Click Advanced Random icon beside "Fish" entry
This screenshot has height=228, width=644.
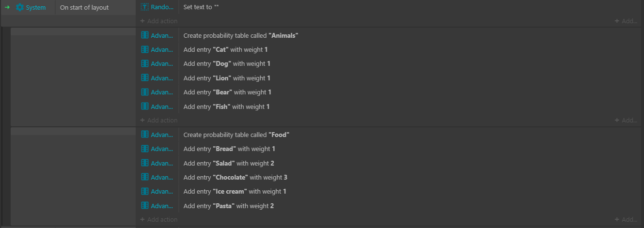tap(144, 106)
